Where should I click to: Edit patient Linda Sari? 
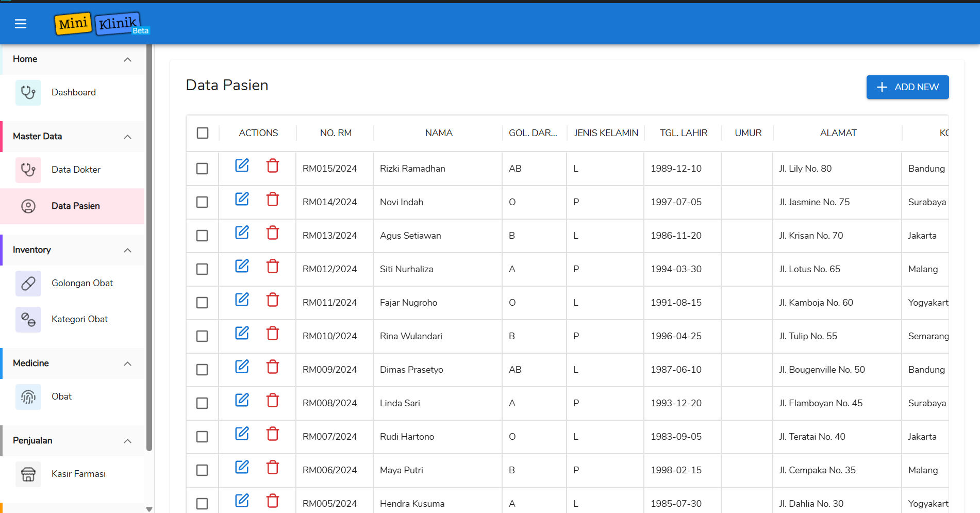tap(242, 400)
